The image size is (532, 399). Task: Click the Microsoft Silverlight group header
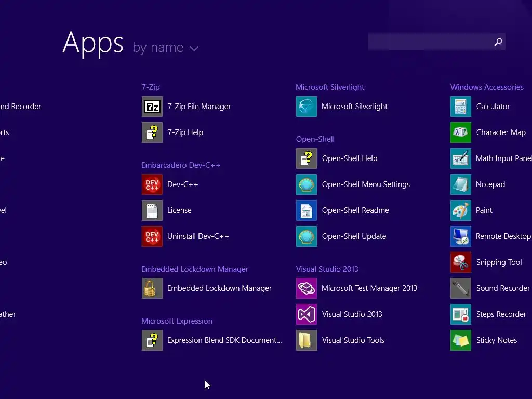click(x=330, y=87)
